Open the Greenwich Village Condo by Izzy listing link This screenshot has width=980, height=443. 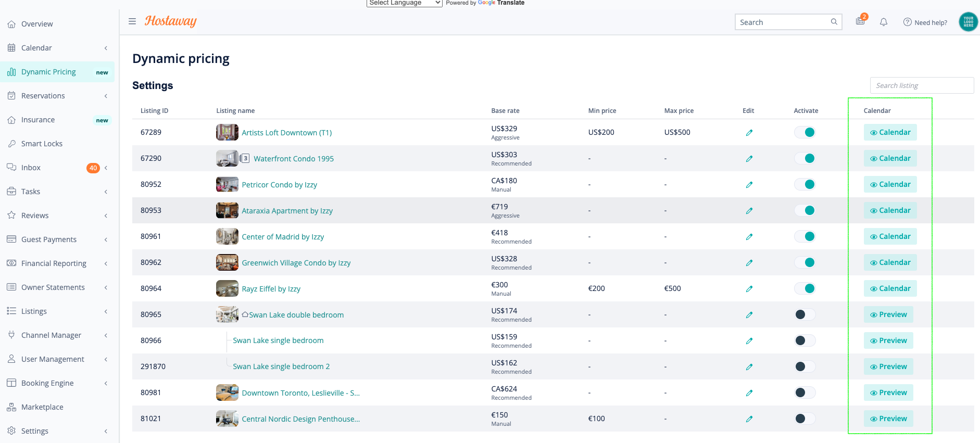tap(296, 263)
